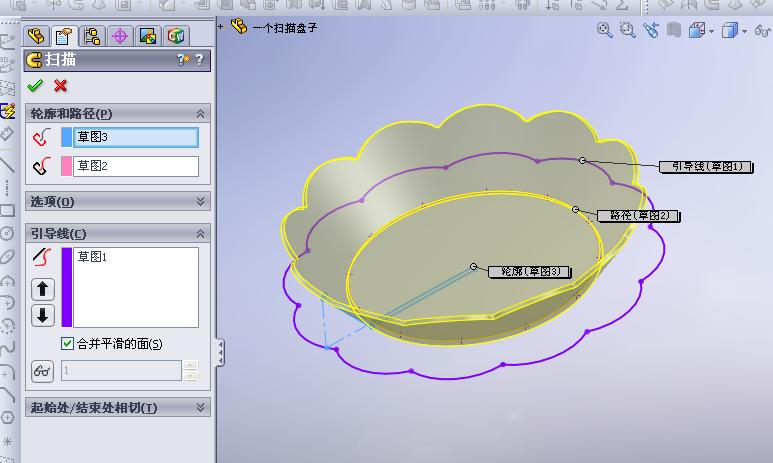Click the guide curves icon beside 草图1
The height and width of the screenshot is (463, 773).
click(42, 257)
